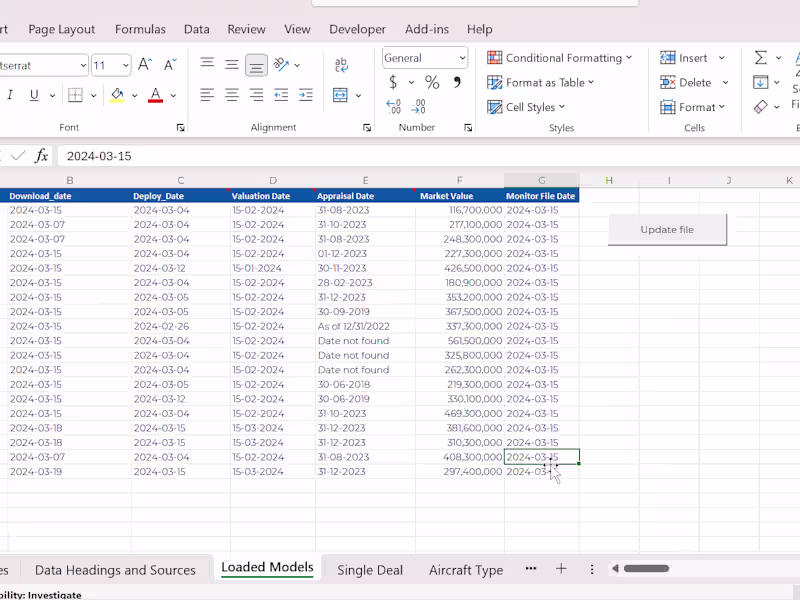Click the Clear eraser icon
The height and width of the screenshot is (600, 800).
[760, 107]
